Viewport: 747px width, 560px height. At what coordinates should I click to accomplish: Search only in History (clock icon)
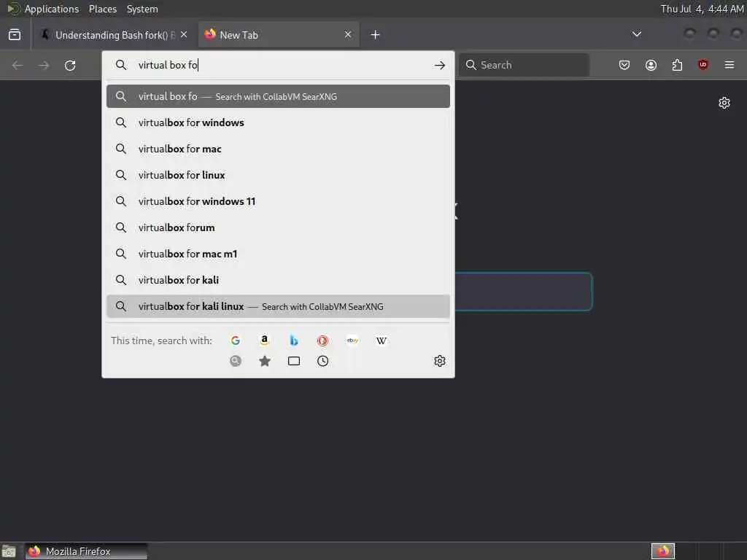[x=323, y=361]
